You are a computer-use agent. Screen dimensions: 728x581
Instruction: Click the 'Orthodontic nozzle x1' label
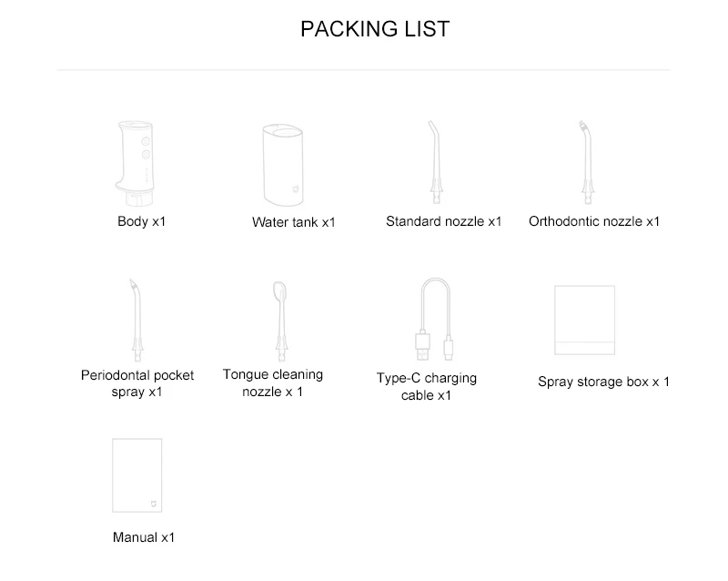pos(594,221)
